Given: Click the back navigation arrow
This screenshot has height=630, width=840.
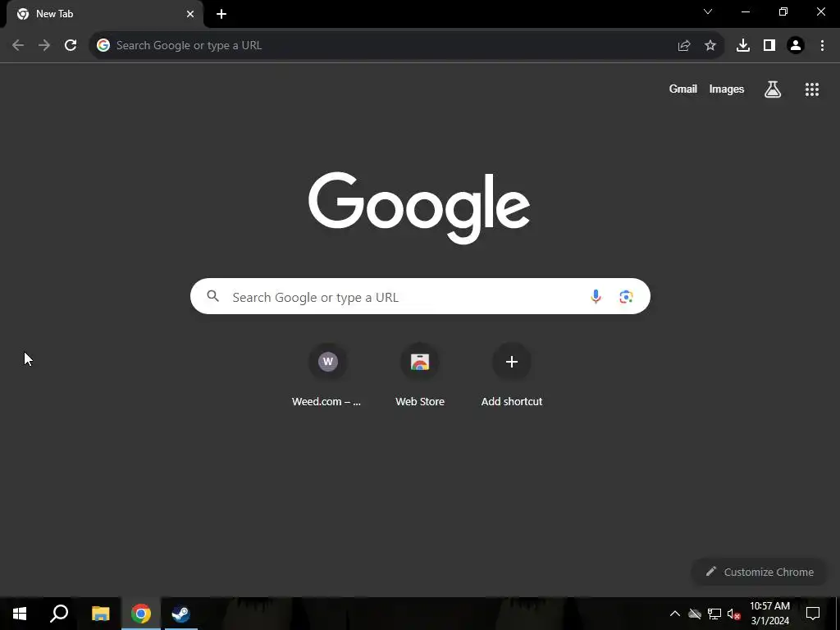Looking at the screenshot, I should click(18, 45).
